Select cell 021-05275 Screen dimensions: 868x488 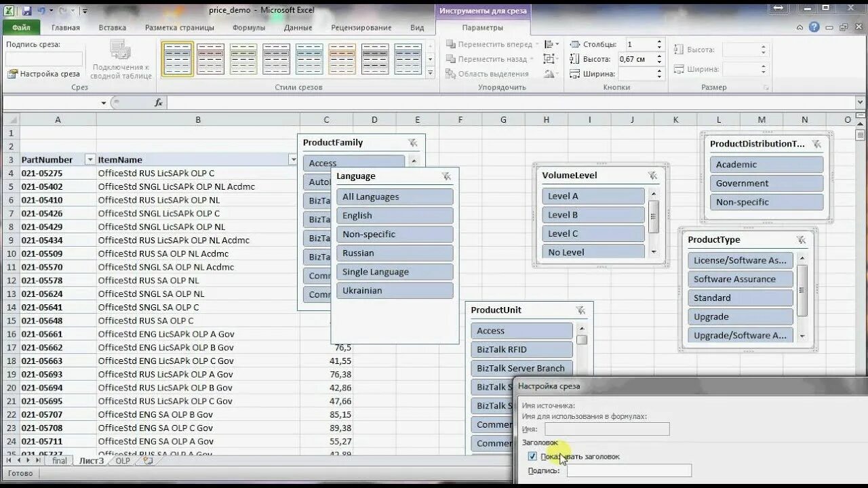point(58,173)
